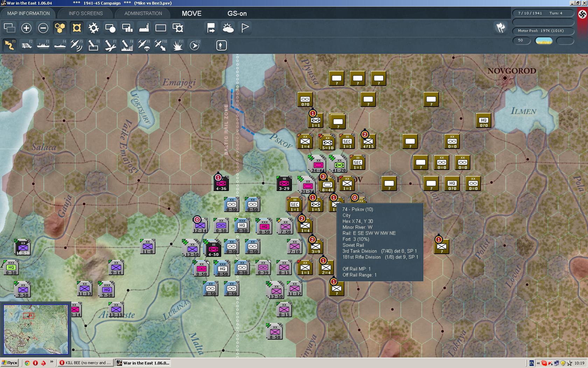Click the rectangle with bar chart icon

click(x=127, y=28)
